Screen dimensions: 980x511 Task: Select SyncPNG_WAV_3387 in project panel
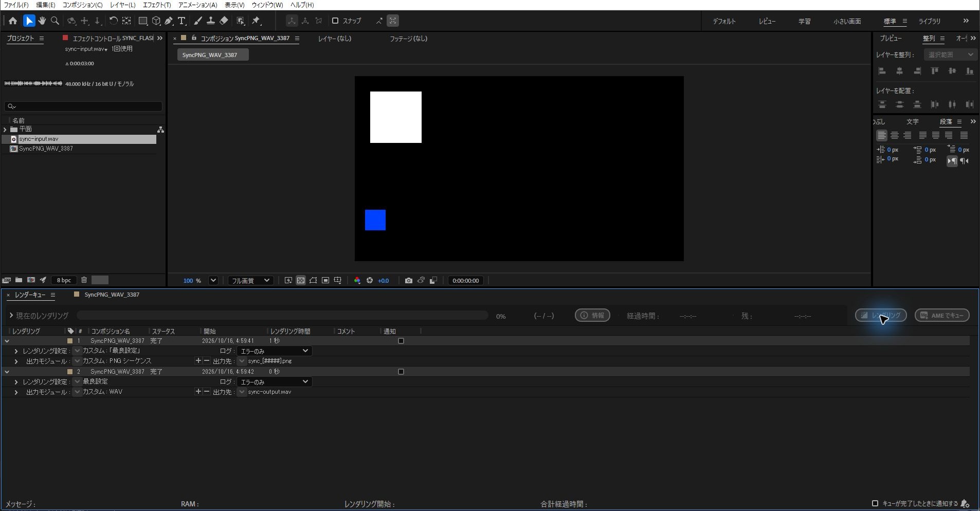pos(46,149)
